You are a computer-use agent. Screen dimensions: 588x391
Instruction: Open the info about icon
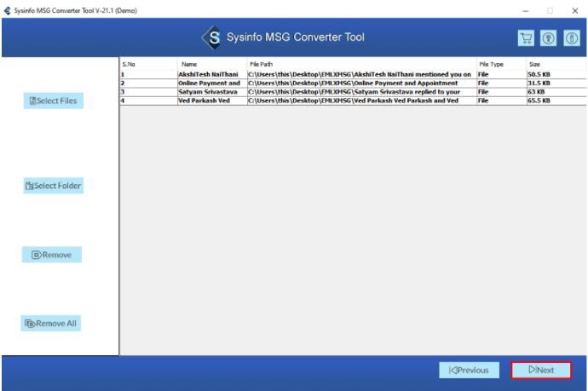tap(572, 37)
